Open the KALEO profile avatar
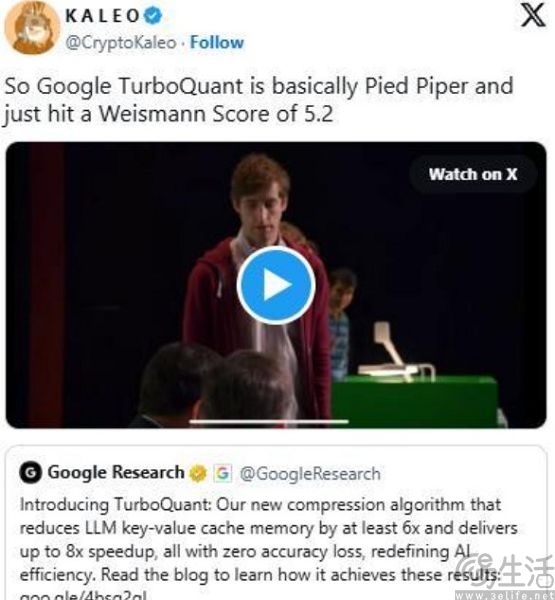 [32, 28]
